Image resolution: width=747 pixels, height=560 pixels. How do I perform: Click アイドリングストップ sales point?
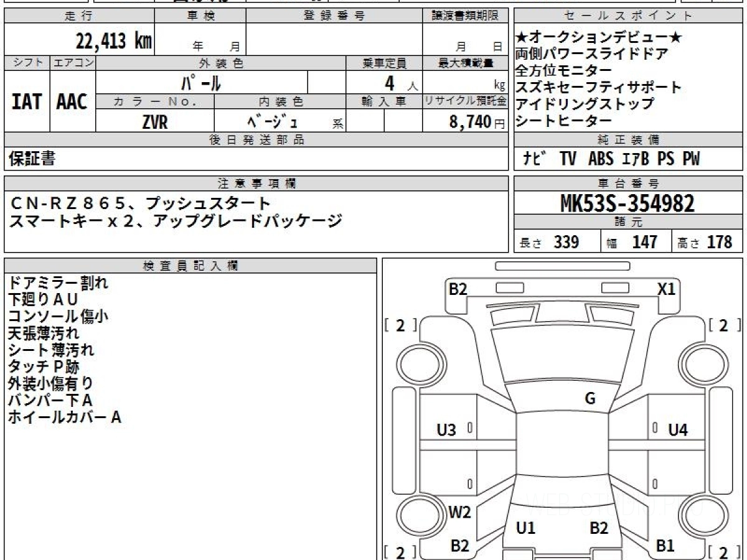(585, 104)
